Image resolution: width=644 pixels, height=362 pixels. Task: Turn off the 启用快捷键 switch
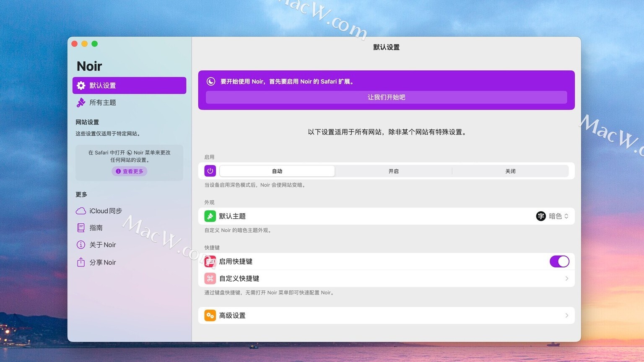tap(559, 261)
